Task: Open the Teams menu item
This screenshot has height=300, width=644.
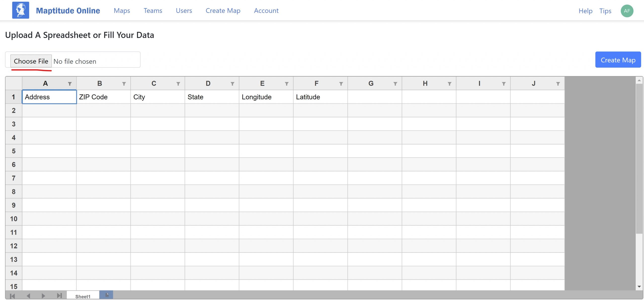Action: pos(153,11)
